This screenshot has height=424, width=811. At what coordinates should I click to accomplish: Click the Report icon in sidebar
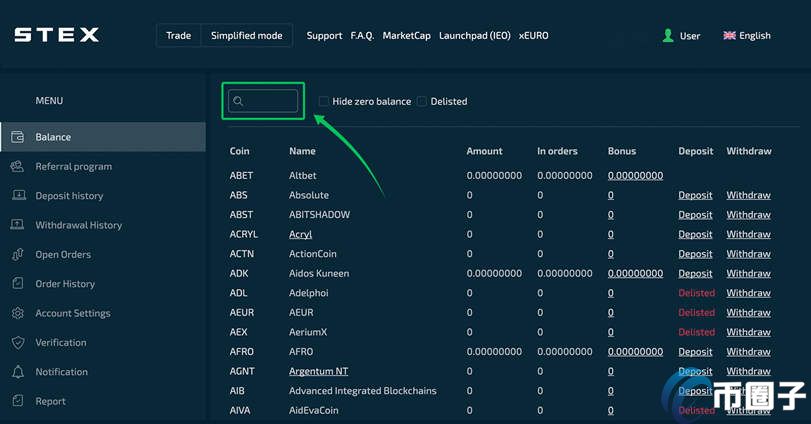pyautogui.click(x=18, y=401)
